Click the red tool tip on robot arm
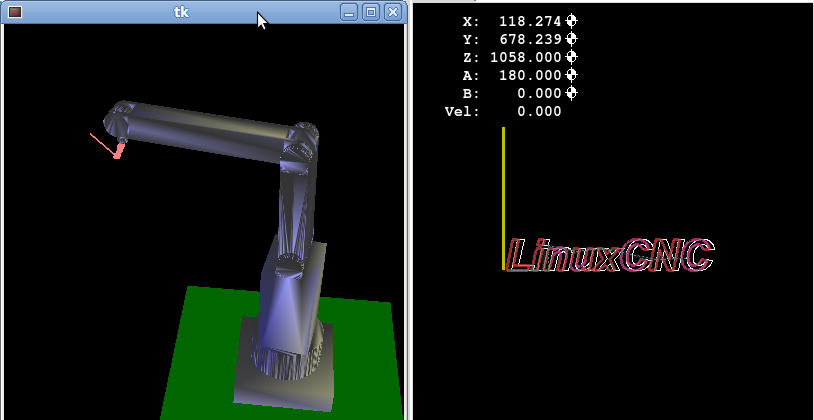The image size is (814, 420). click(x=119, y=151)
